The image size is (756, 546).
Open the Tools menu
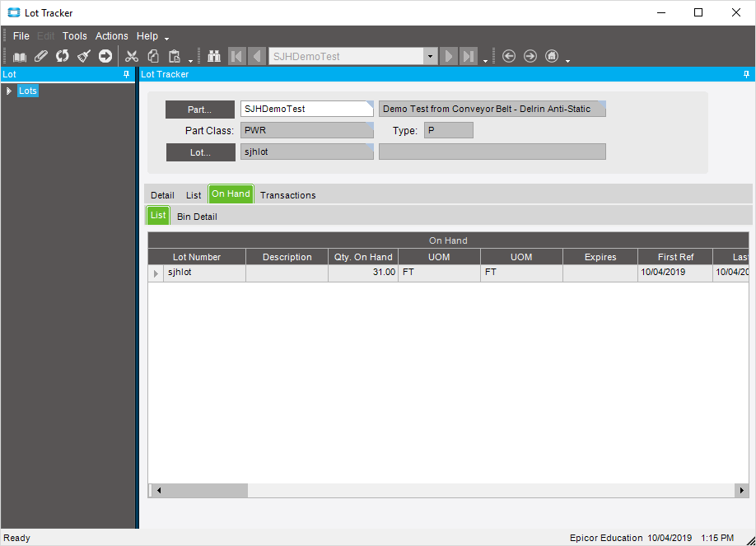point(75,36)
